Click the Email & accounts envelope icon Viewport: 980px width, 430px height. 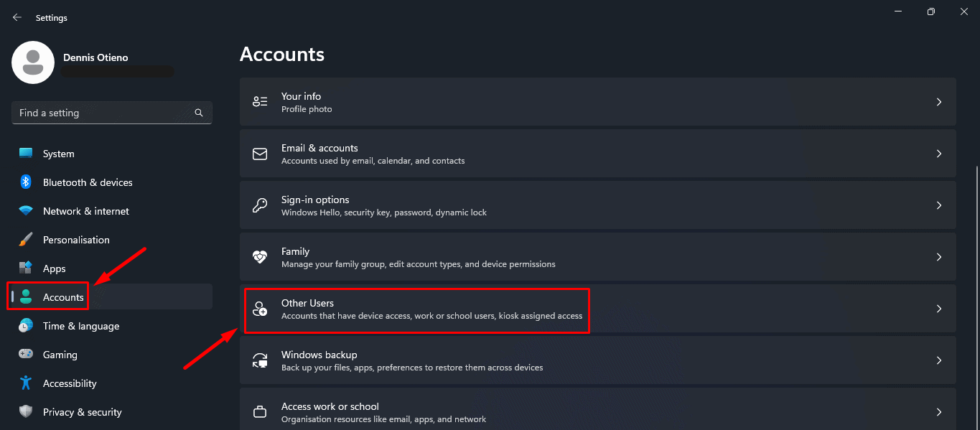pyautogui.click(x=259, y=153)
